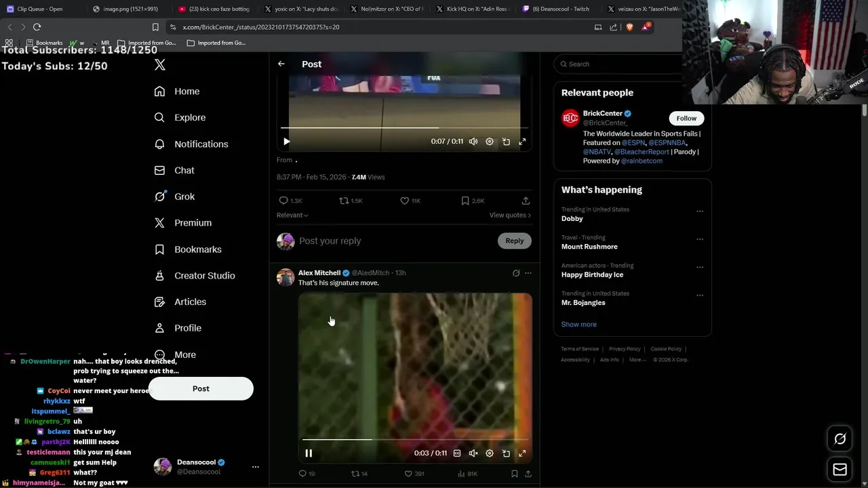The width and height of the screenshot is (868, 488).
Task: Open Notifications in sidebar
Action: 191,144
